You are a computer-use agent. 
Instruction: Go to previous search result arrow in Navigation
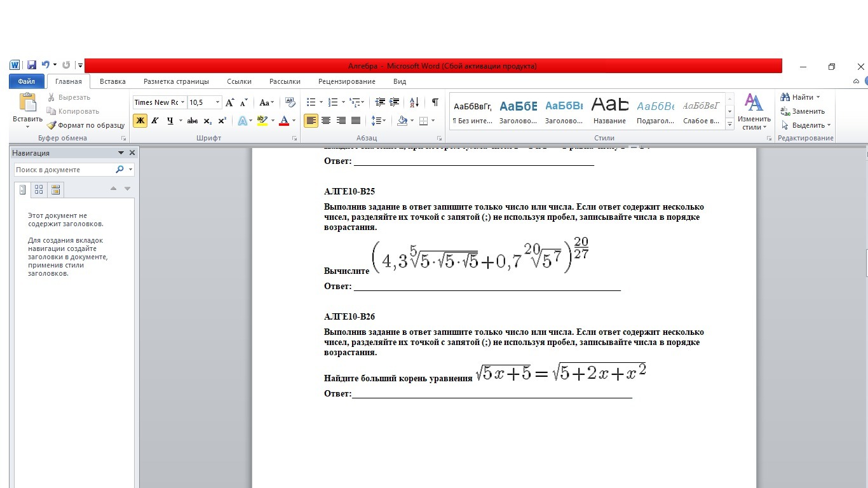pos(113,189)
